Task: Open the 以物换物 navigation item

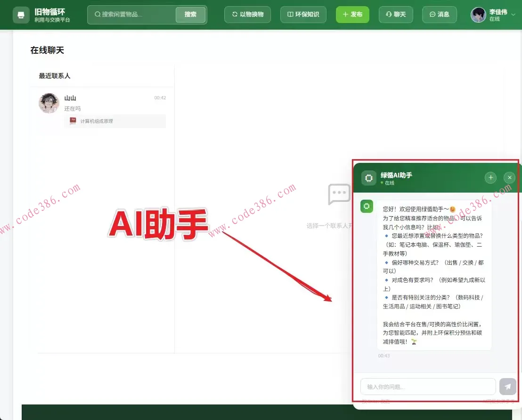Action: (x=247, y=15)
